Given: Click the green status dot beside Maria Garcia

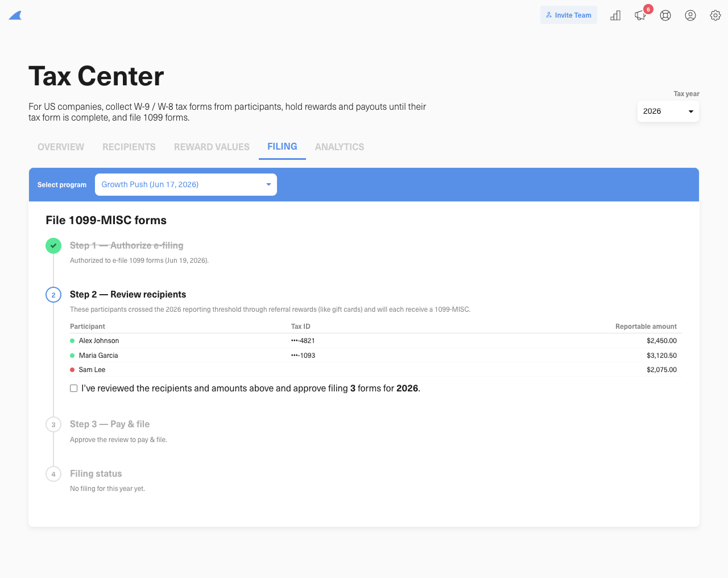Looking at the screenshot, I should (72, 356).
